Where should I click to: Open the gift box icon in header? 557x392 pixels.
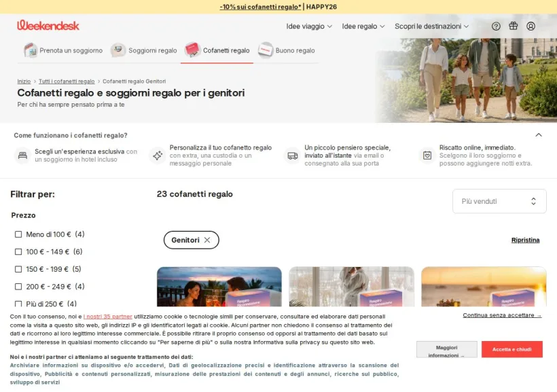(x=514, y=26)
